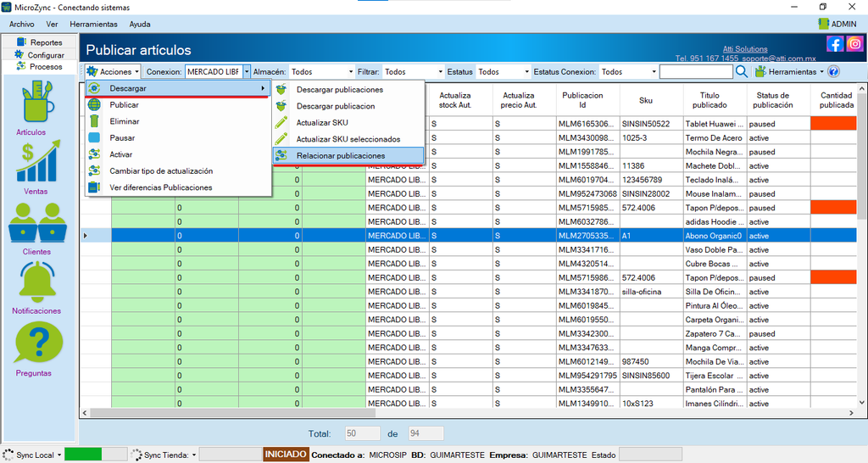Expand the Sync Local dropdown arrow
This screenshot has width=868, height=463.
click(58, 455)
